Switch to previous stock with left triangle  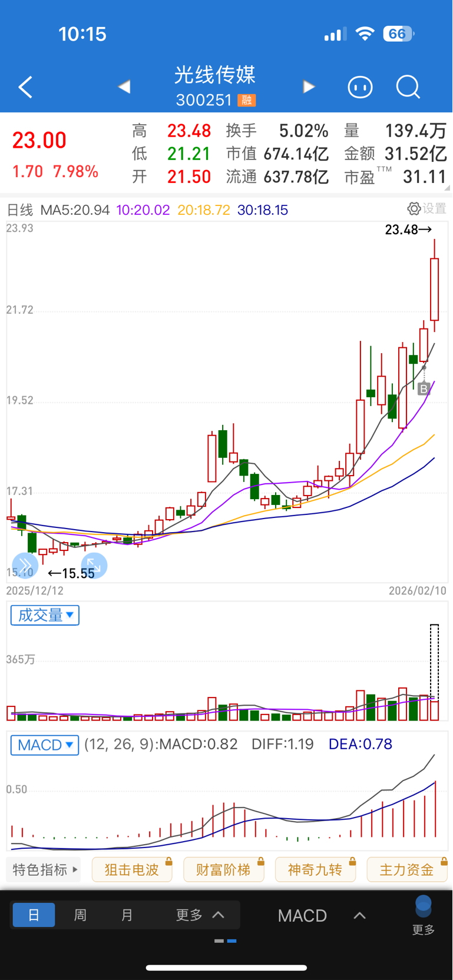124,87
